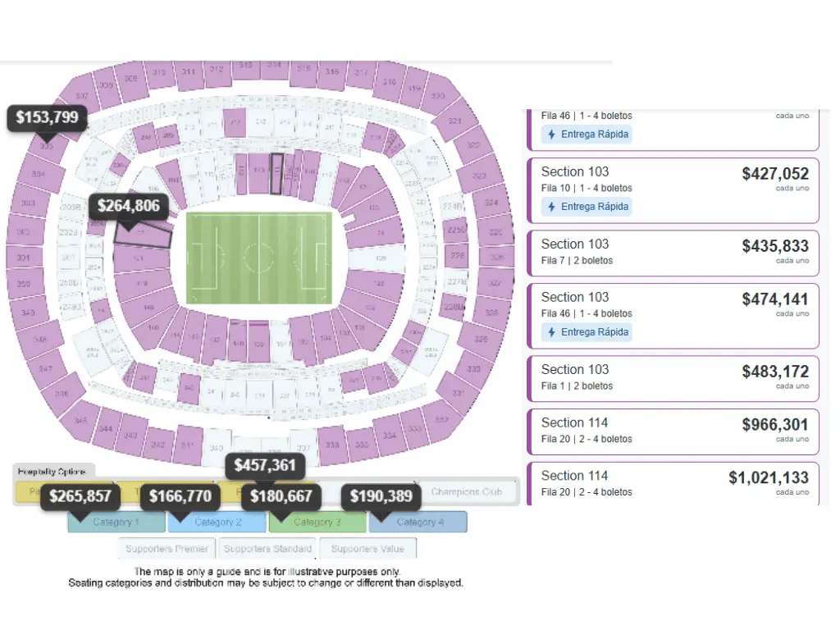Image resolution: width=840 pixels, height=630 pixels.
Task: Click the Category 3 green color swatch
Action: click(x=317, y=522)
